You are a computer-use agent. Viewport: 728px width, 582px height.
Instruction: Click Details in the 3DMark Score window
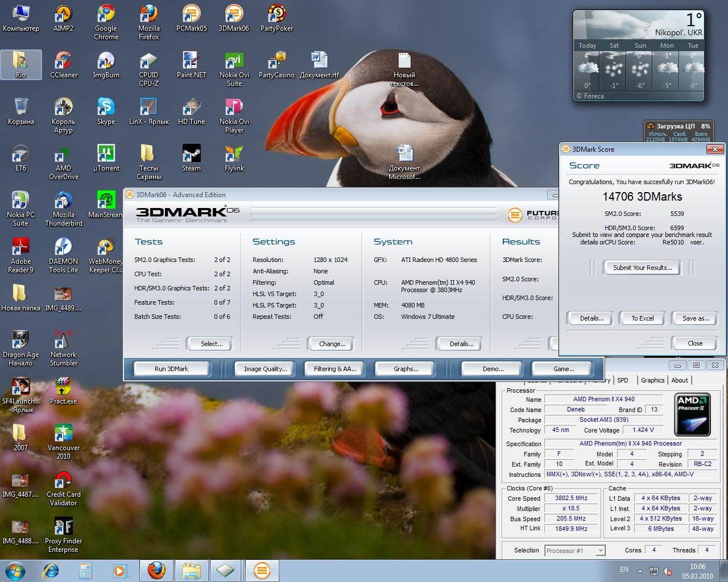pos(591,318)
